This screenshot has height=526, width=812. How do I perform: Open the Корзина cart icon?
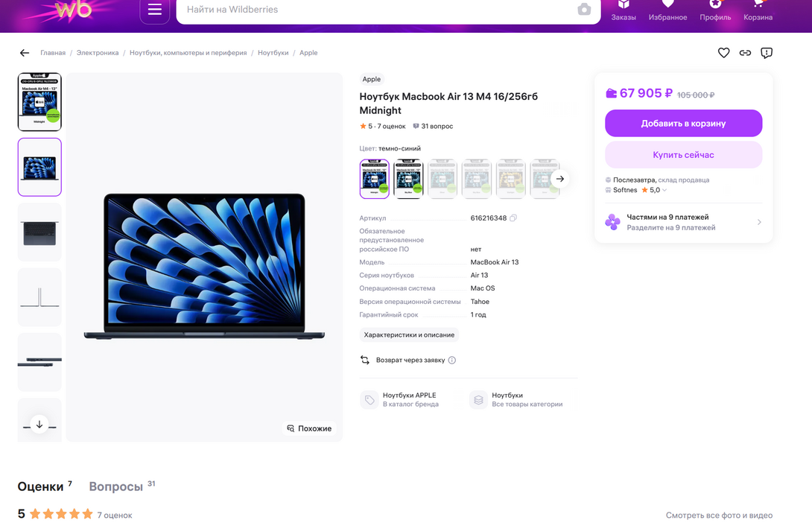tap(758, 10)
